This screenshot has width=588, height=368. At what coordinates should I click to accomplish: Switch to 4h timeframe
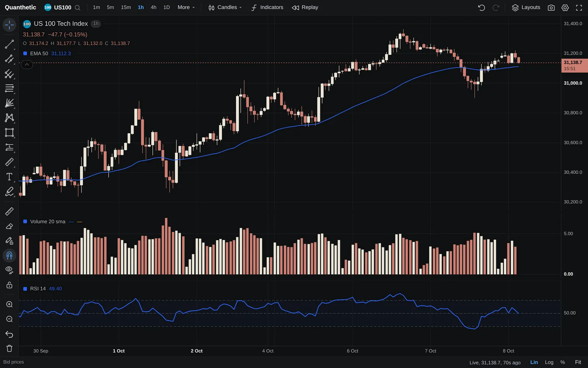pyautogui.click(x=154, y=7)
